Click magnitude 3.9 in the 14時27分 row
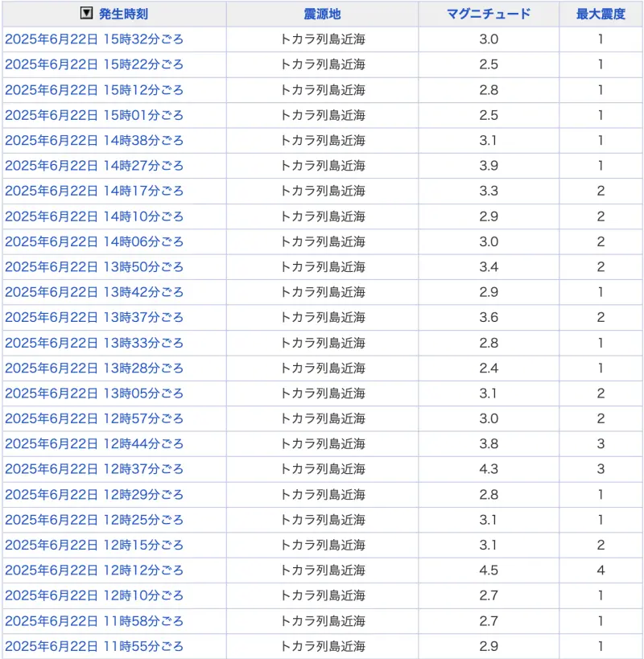Screen dimensions: 644x659 [489, 166]
